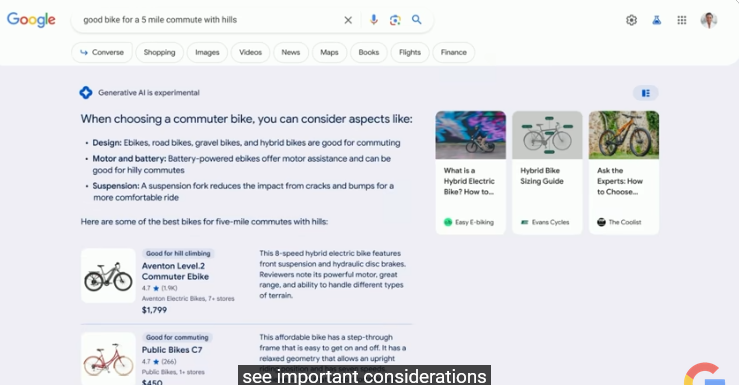Click 'Ask the Experts: How to Choose...' title
739x385 pixels.
(x=620, y=181)
